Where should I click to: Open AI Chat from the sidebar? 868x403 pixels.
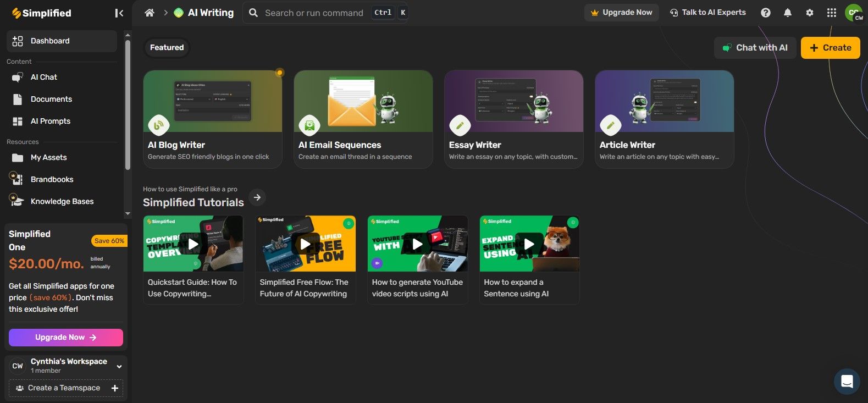tap(62, 78)
